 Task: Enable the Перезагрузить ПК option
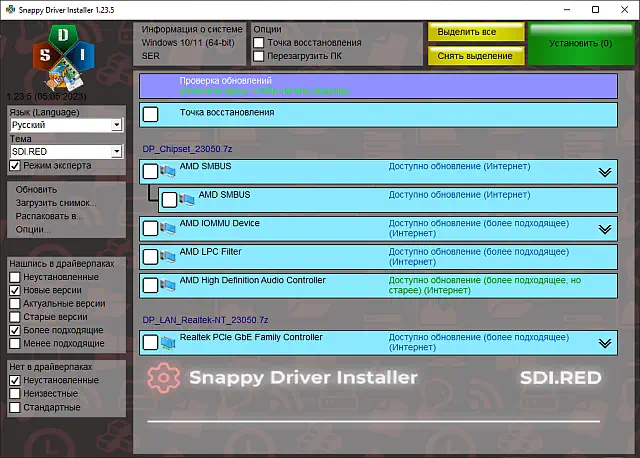[258, 56]
